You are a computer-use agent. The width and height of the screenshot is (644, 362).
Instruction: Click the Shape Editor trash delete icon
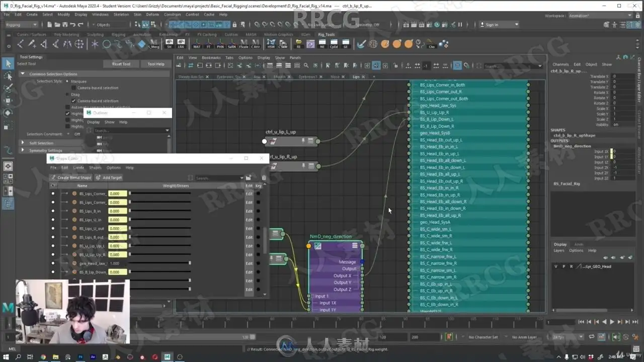[264, 177]
